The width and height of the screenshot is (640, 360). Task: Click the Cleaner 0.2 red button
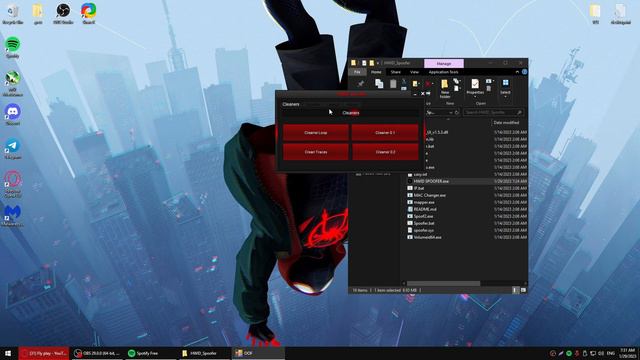click(385, 152)
